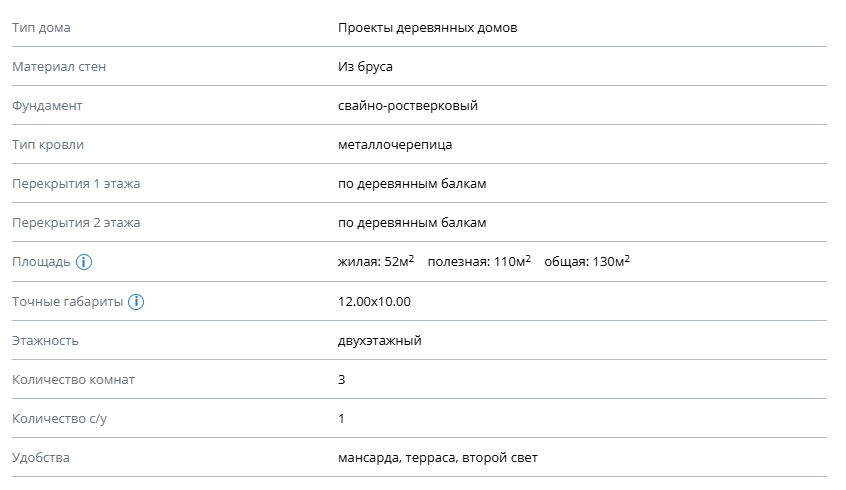Screen dimensions: 846x490
Task: Click the 'Материал стен' label
Action: (x=59, y=67)
